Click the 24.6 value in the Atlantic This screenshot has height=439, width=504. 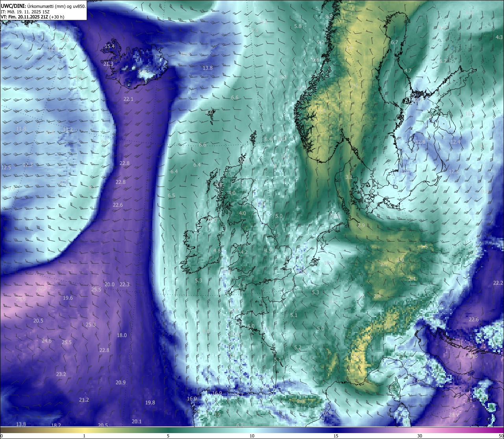(x=46, y=341)
